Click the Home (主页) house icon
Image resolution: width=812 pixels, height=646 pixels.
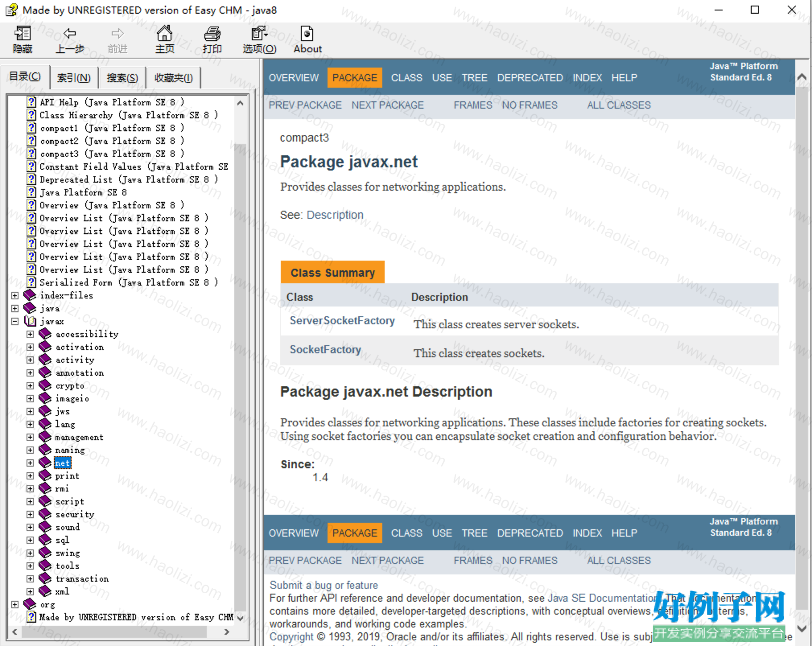pyautogui.click(x=164, y=33)
